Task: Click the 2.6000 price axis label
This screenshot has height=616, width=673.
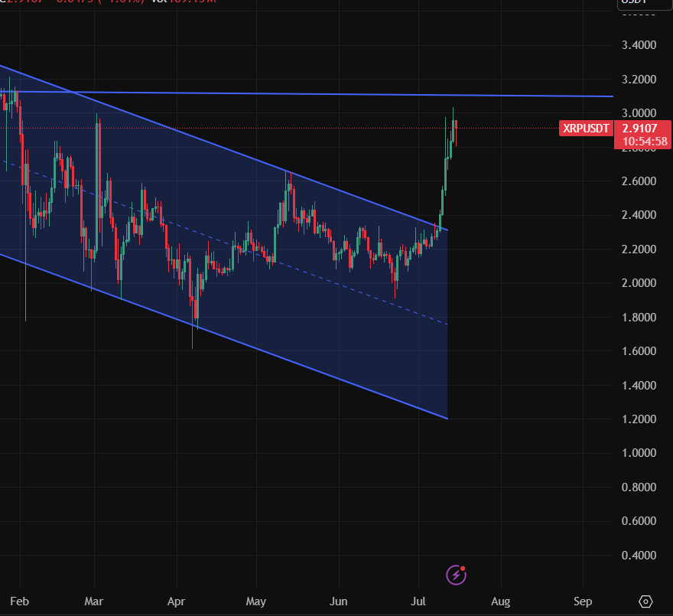Action: click(x=639, y=181)
